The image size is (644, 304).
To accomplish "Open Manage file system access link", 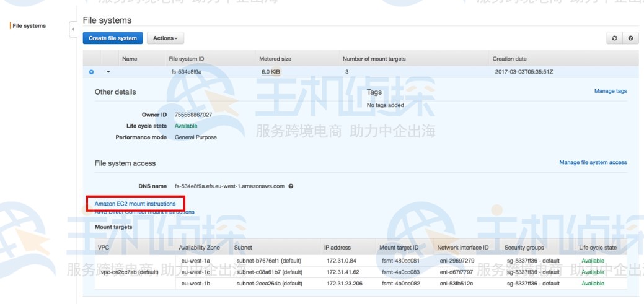I will pyautogui.click(x=593, y=162).
